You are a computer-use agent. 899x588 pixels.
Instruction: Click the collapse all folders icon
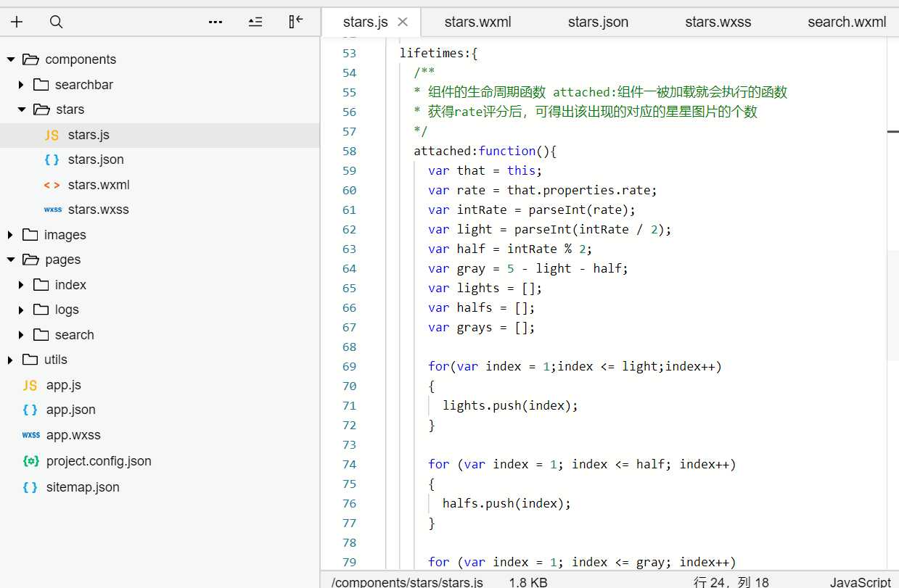(255, 22)
